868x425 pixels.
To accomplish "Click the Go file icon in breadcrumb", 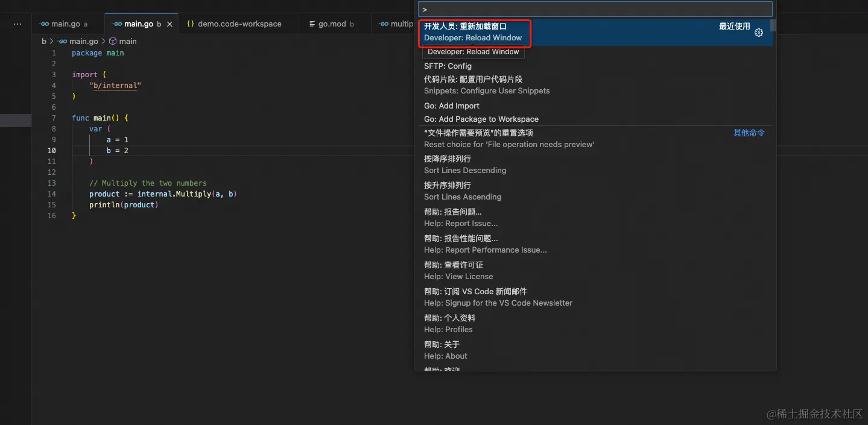I will pos(62,41).
